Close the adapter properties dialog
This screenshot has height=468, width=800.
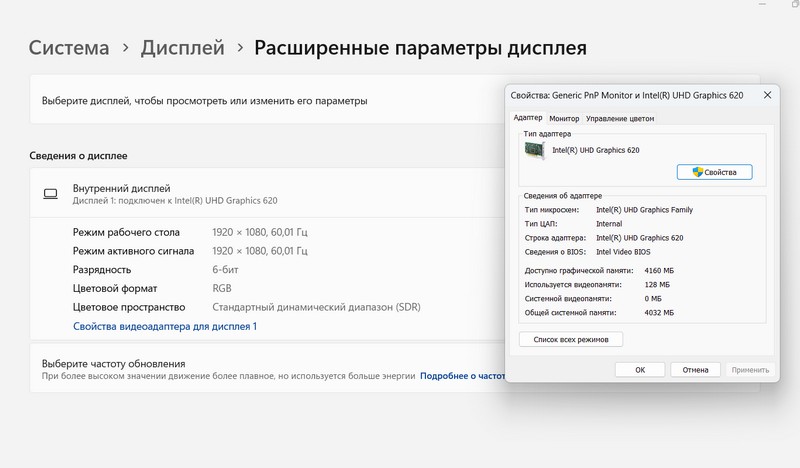click(767, 94)
